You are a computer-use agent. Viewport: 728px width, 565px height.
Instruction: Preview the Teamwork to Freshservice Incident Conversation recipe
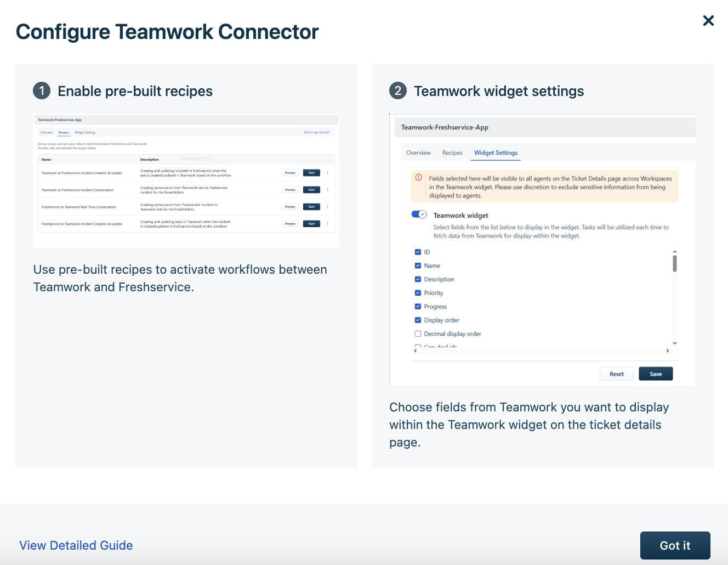click(x=290, y=190)
